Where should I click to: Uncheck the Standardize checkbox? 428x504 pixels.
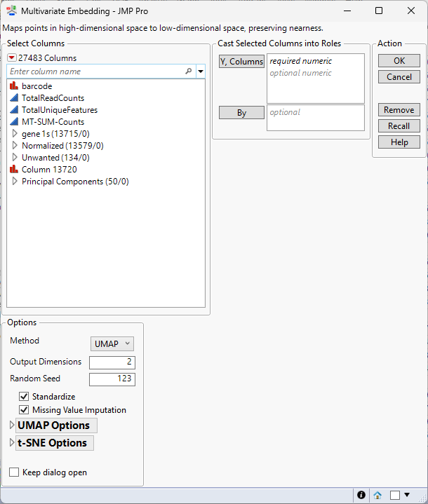(24, 396)
